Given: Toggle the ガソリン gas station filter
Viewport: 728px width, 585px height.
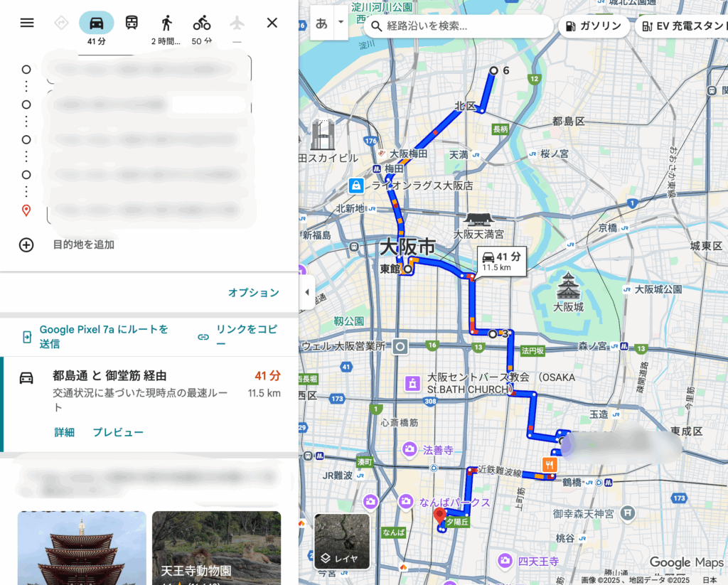Looking at the screenshot, I should pos(594,26).
